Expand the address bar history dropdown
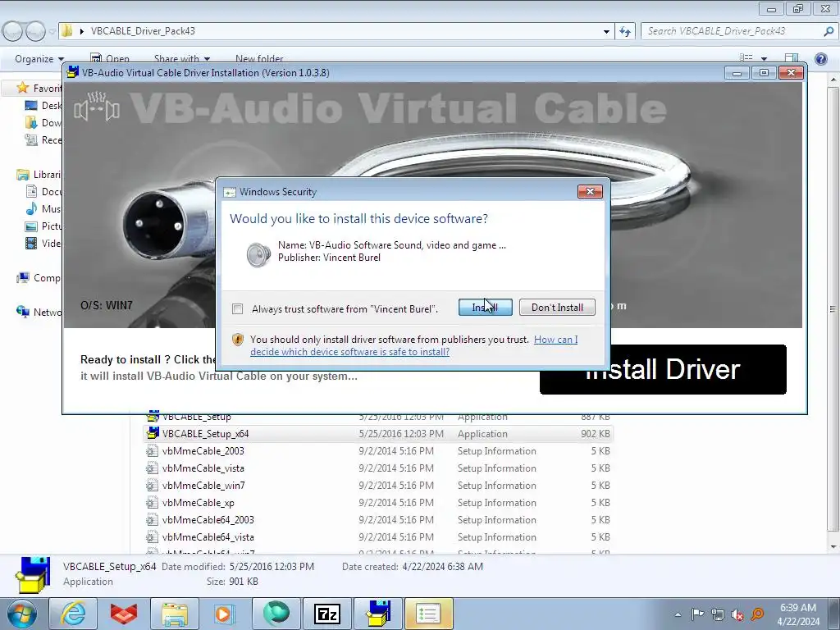Viewport: 840px width, 630px height. coord(606,31)
